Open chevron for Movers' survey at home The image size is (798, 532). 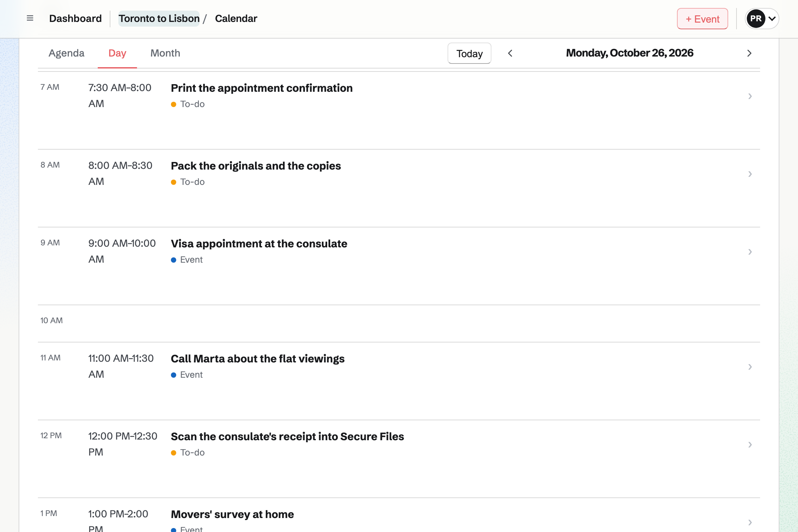(750, 522)
